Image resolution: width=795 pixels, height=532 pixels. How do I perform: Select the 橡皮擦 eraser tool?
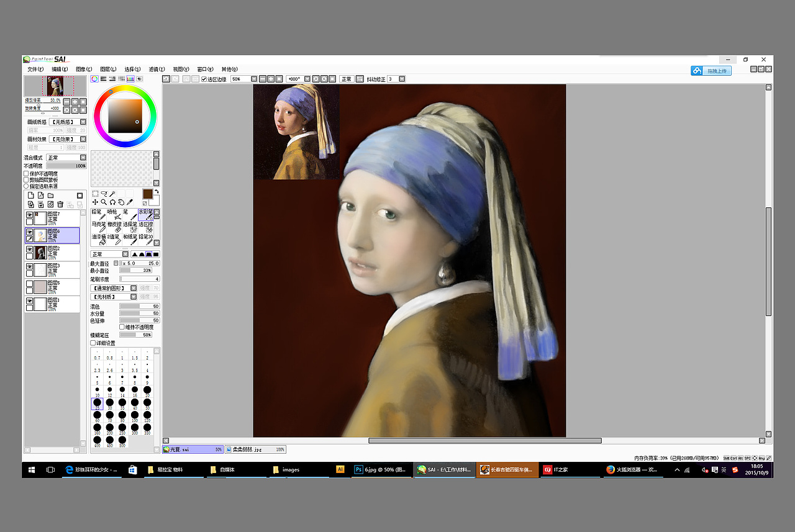pos(114,227)
